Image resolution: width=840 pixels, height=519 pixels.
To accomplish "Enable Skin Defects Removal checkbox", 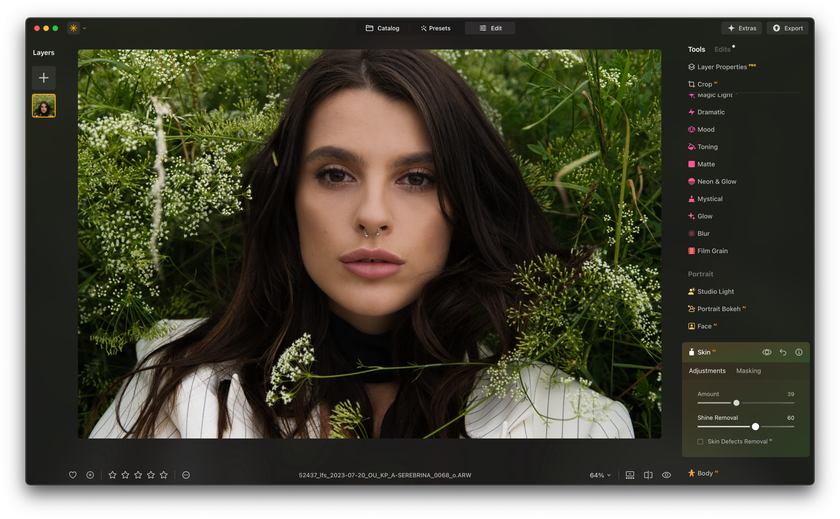I will [700, 442].
